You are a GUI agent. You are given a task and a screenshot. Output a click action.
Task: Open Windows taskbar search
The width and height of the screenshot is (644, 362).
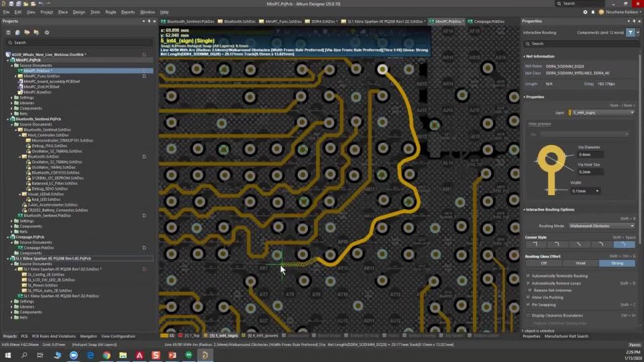point(24,355)
